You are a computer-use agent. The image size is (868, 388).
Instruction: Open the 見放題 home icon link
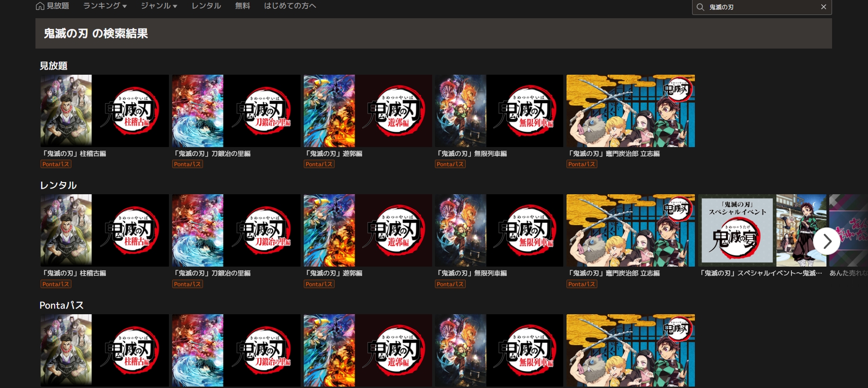52,6
